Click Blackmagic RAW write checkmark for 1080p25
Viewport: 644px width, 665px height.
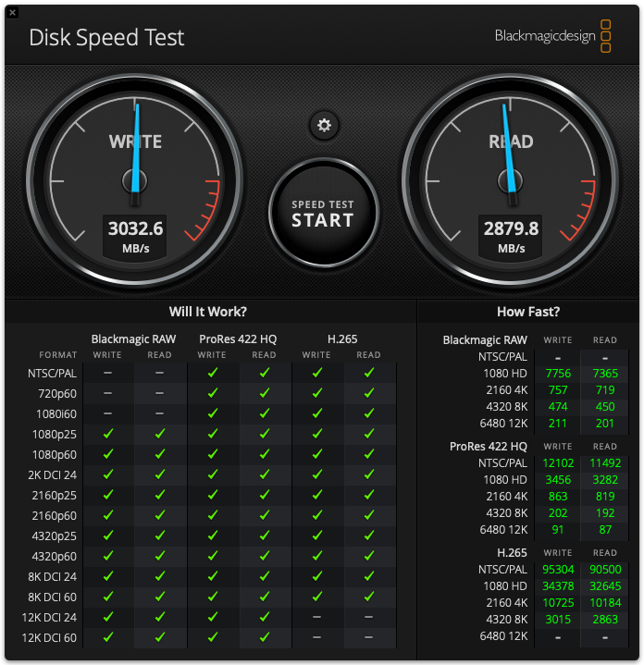pyautogui.click(x=108, y=434)
